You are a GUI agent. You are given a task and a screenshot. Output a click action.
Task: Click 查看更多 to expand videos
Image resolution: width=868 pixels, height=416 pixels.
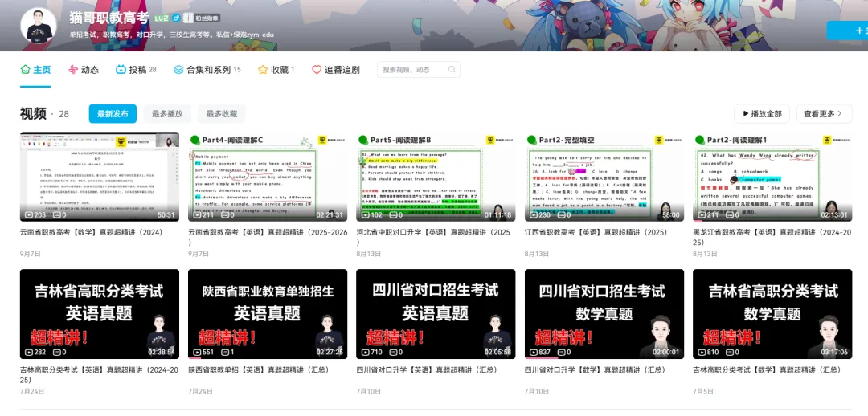(824, 114)
